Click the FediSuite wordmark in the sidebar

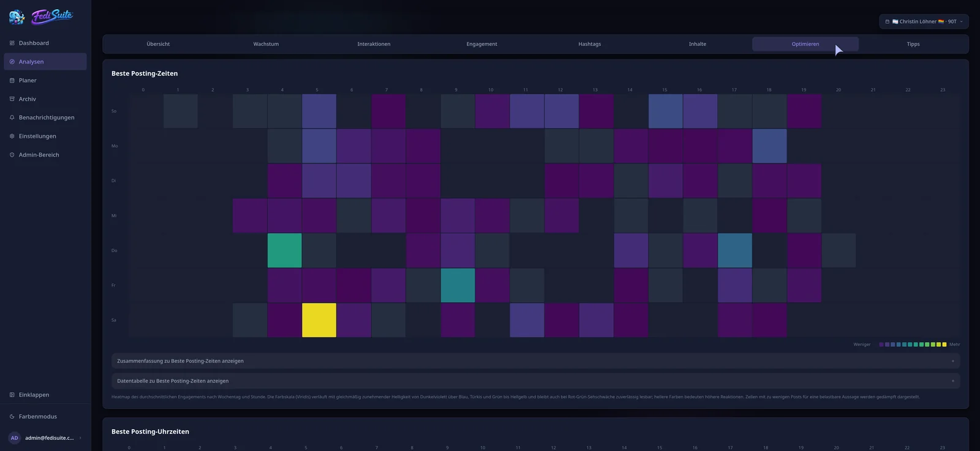click(x=53, y=16)
